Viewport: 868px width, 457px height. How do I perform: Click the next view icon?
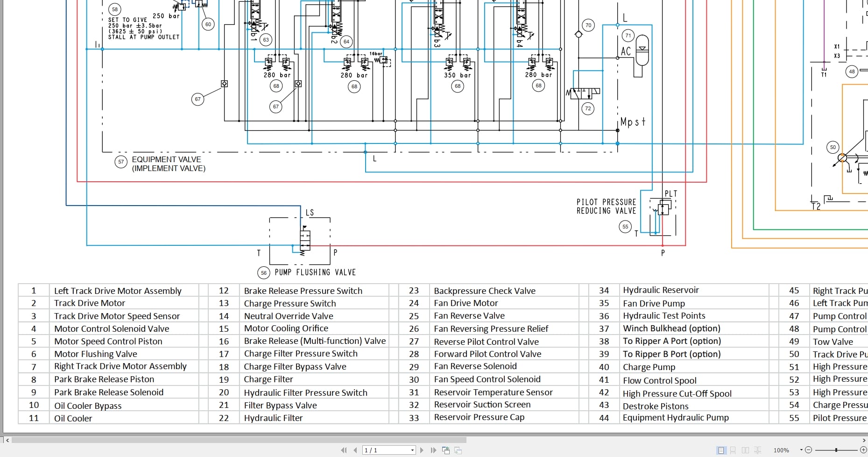pos(458,450)
